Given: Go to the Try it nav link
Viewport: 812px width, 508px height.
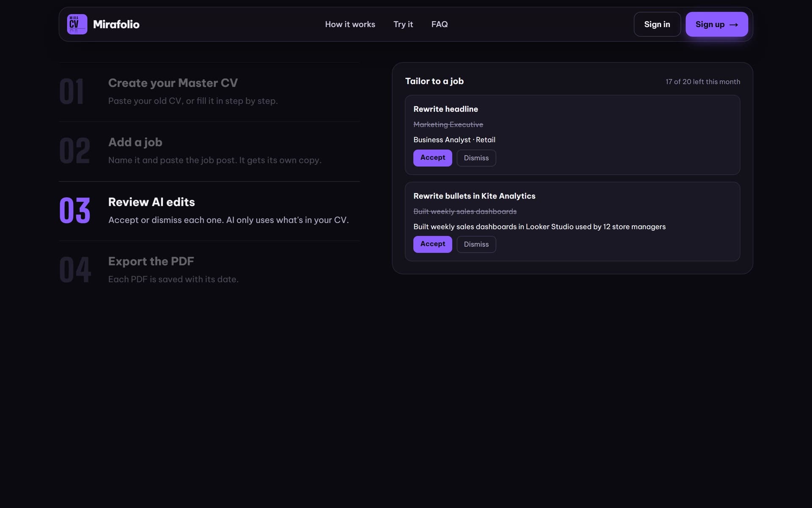Looking at the screenshot, I should tap(403, 24).
